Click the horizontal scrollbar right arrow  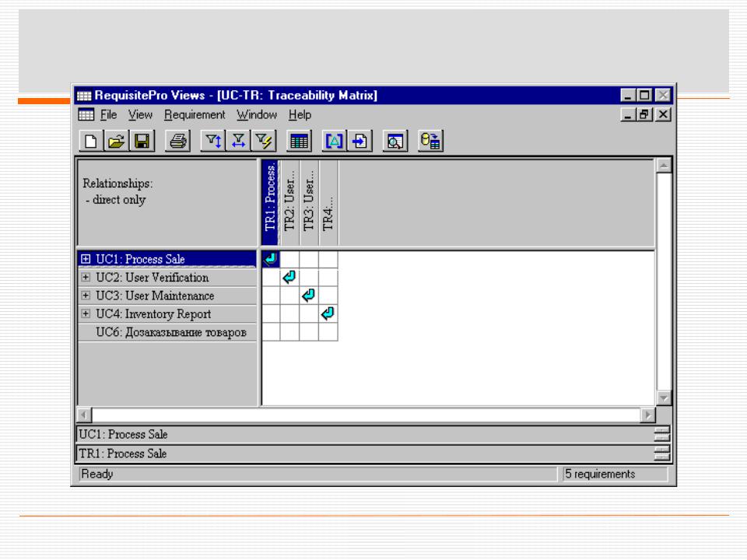(647, 415)
